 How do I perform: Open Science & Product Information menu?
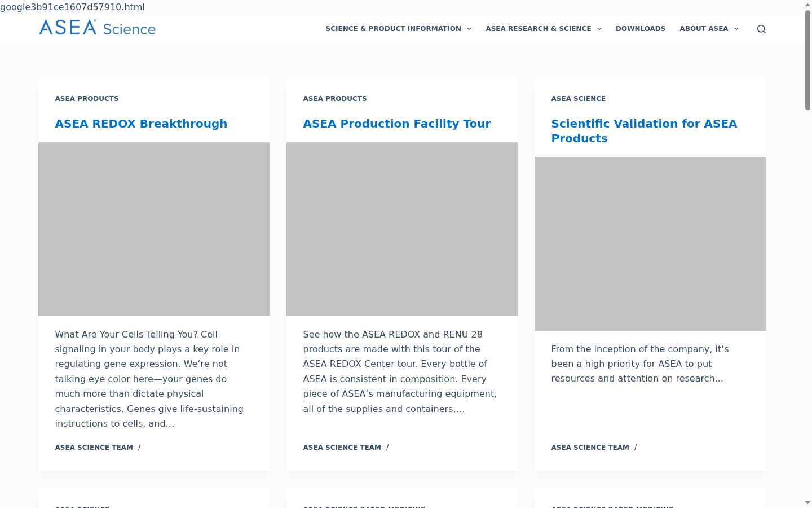pos(393,29)
